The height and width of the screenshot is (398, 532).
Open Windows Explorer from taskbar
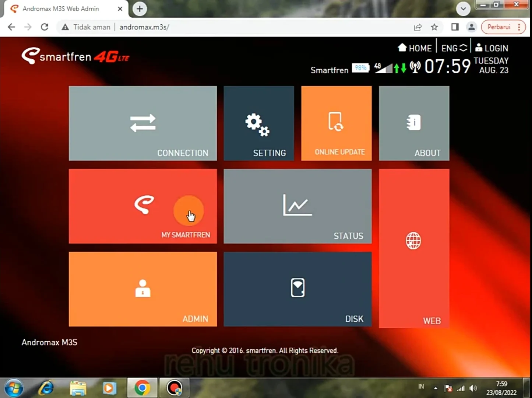(78, 388)
